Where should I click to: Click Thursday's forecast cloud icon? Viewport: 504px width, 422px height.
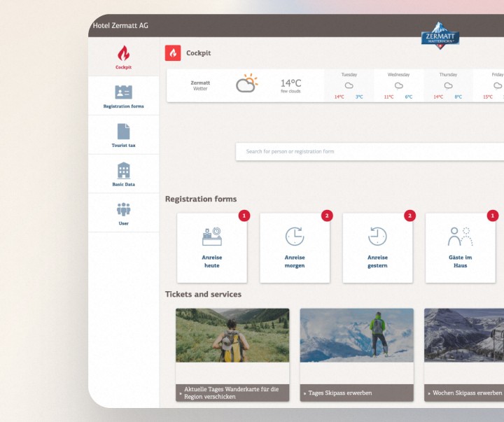coord(448,85)
